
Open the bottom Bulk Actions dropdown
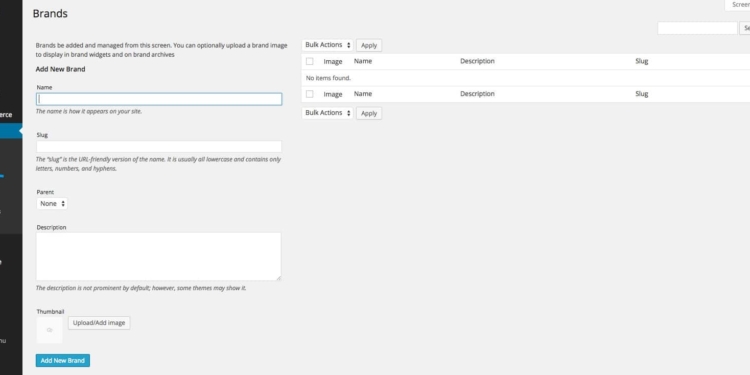(327, 113)
